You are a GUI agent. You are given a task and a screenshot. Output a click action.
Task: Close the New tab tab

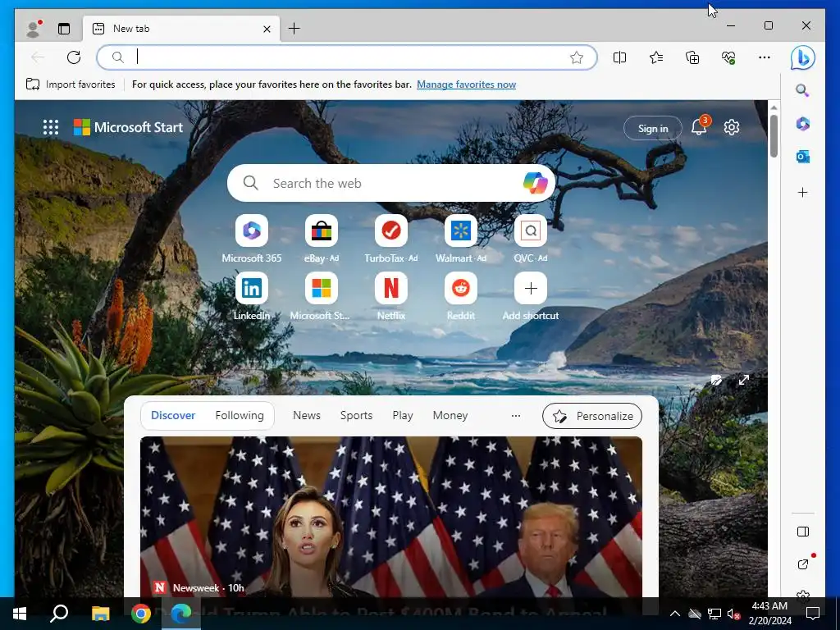tap(267, 29)
